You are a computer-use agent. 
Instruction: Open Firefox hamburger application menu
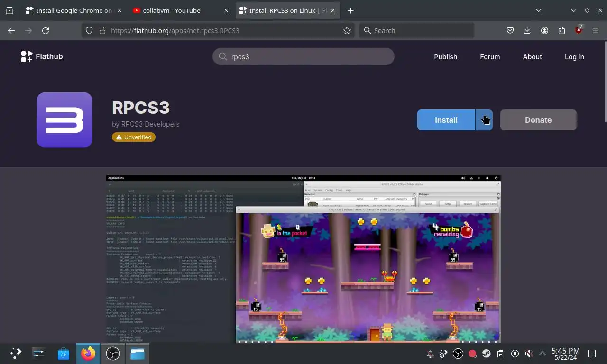click(596, 30)
